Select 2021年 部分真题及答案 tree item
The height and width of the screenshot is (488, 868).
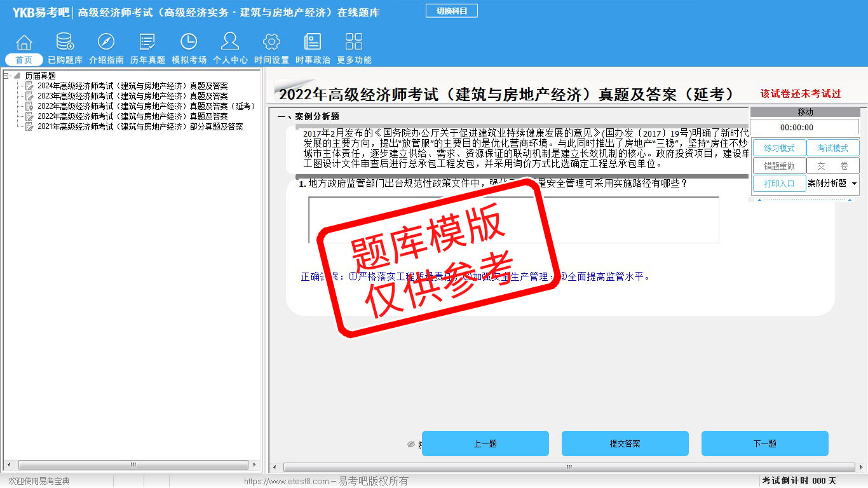pyautogui.click(x=140, y=126)
